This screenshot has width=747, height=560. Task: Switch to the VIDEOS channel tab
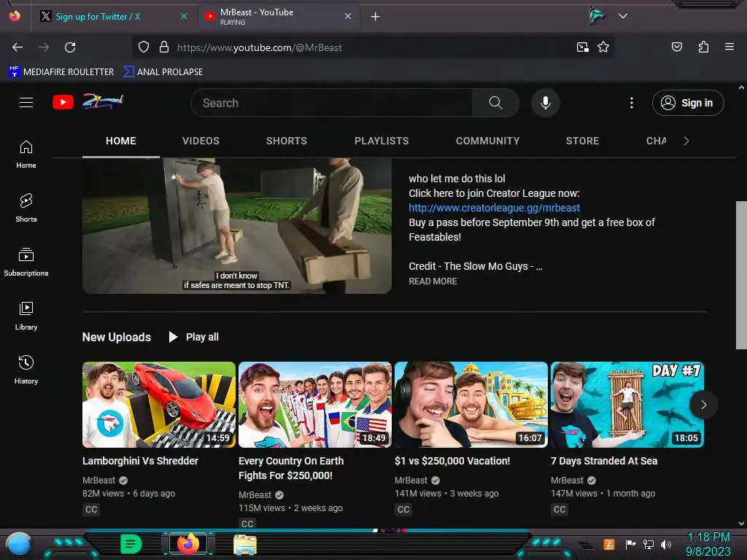[201, 141]
